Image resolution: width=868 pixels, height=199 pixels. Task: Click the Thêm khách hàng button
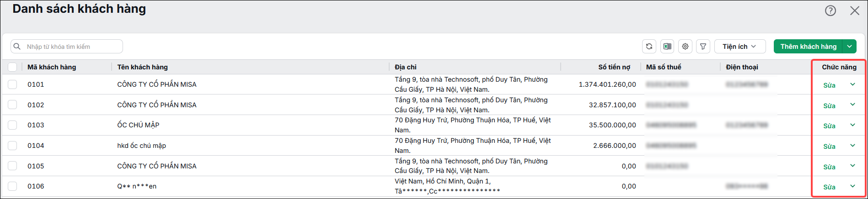coord(808,46)
